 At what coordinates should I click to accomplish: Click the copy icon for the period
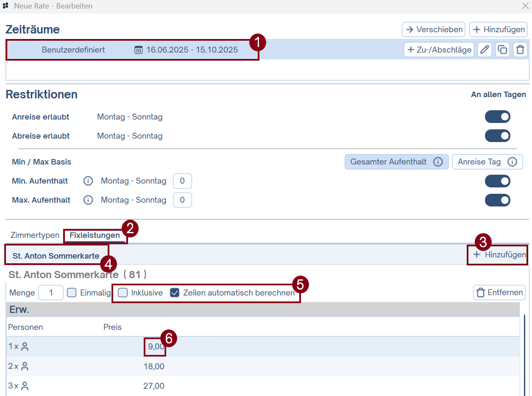[x=502, y=50]
